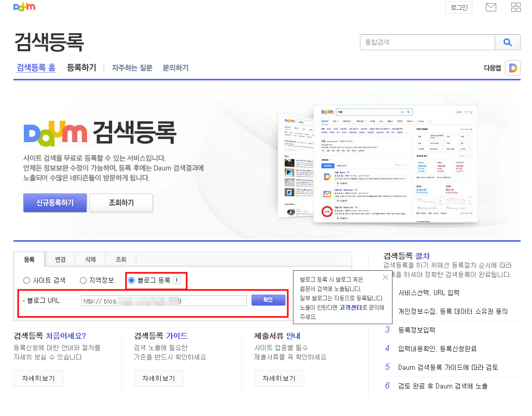532x416 pixels.
Task: Click 자세히보기 under 제출서류 안내
Action: click(x=279, y=378)
